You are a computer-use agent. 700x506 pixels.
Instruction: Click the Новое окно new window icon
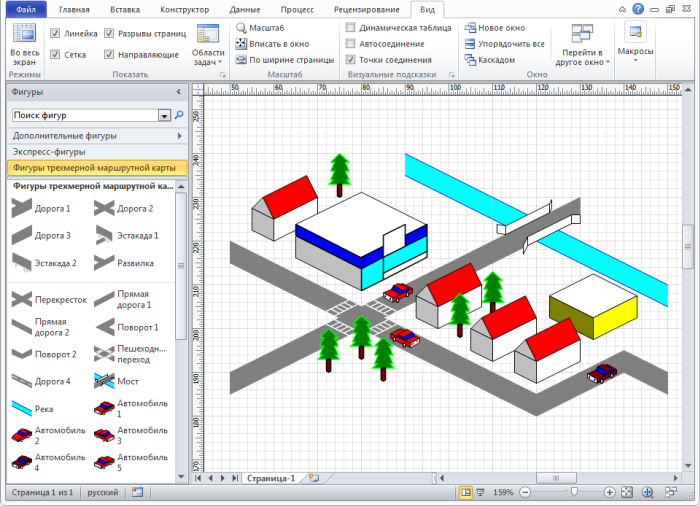click(470, 28)
